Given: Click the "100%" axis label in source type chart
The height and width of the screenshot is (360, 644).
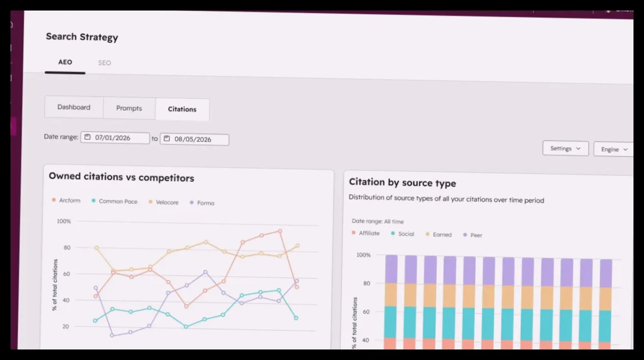Looking at the screenshot, I should tap(363, 255).
